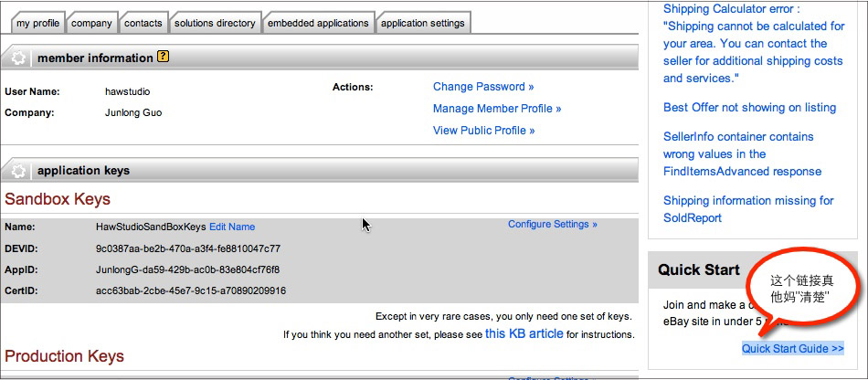Click the Quick Start Guide link
Image resolution: width=868 pixels, height=380 pixels.
[x=793, y=348]
